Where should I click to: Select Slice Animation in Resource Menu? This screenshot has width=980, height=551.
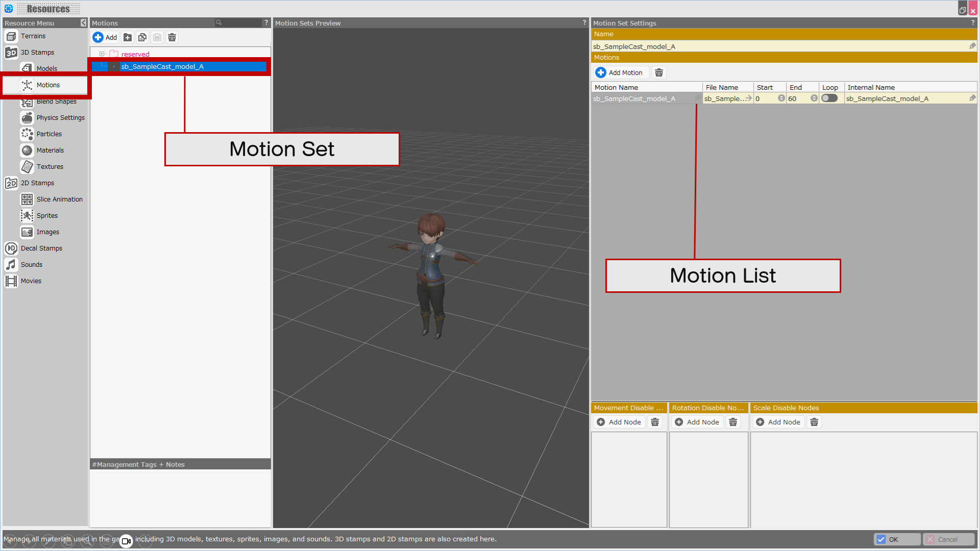click(59, 199)
